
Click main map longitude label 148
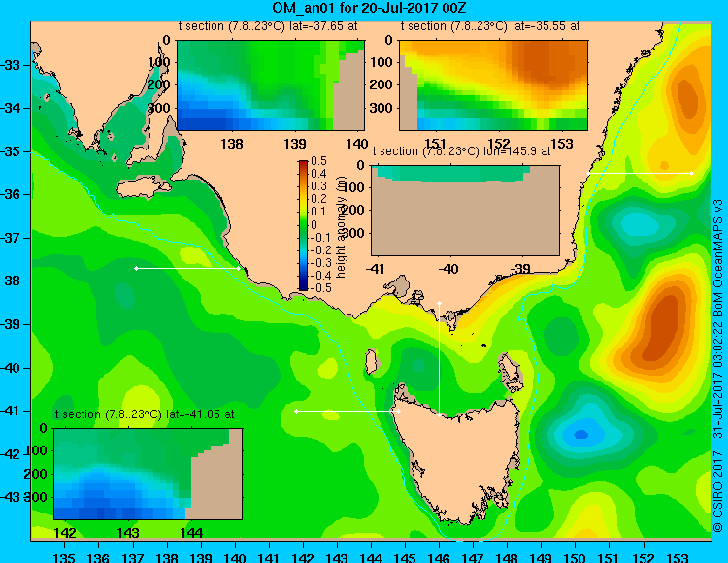(507, 557)
